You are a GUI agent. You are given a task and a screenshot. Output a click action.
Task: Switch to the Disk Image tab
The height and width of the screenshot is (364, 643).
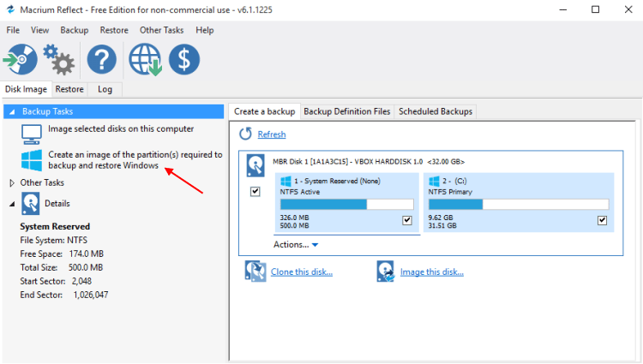[x=26, y=89]
